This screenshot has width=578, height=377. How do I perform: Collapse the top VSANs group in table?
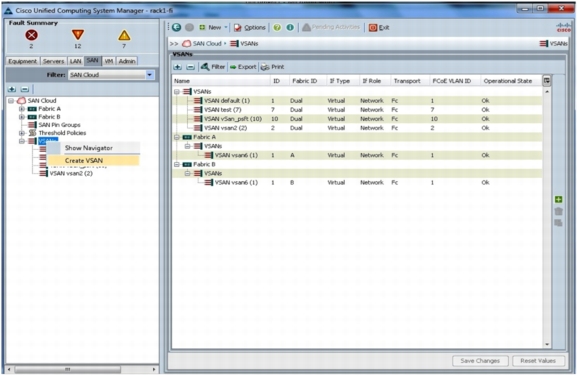[177, 91]
